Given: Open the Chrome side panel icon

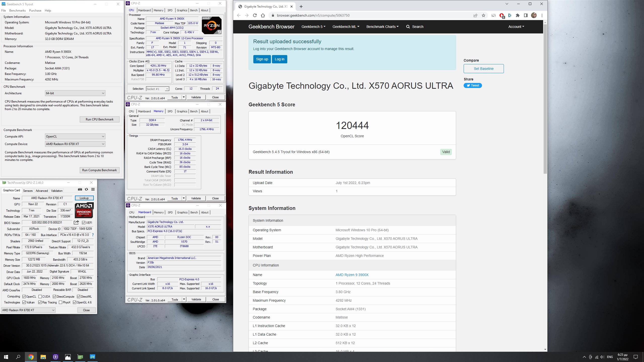Looking at the screenshot, I should pyautogui.click(x=526, y=15).
